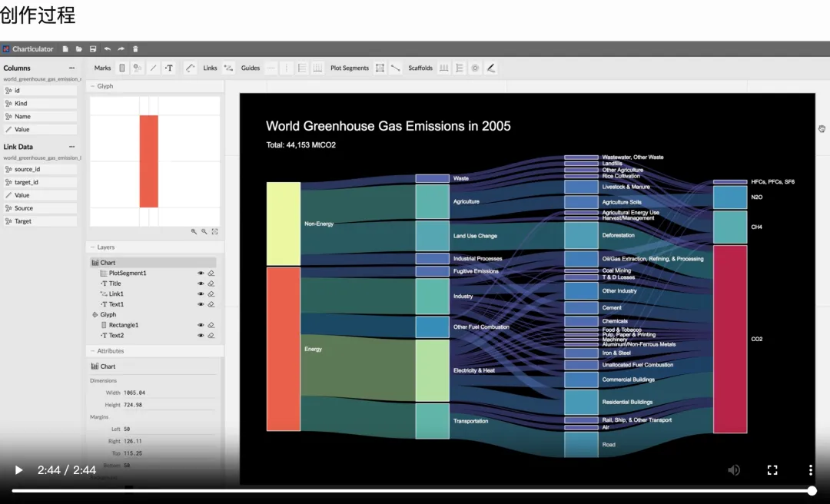Click the source_id link data field
The width and height of the screenshot is (830, 504).
click(x=40, y=170)
